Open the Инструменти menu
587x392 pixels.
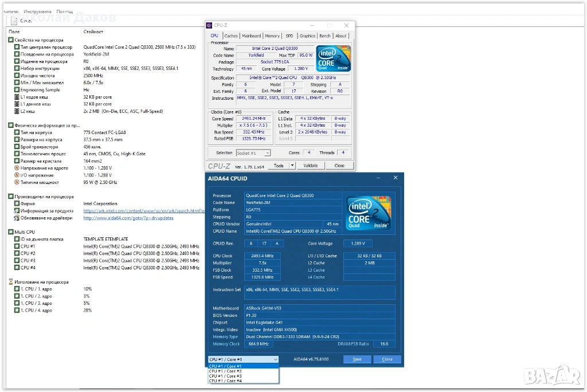tap(38, 11)
